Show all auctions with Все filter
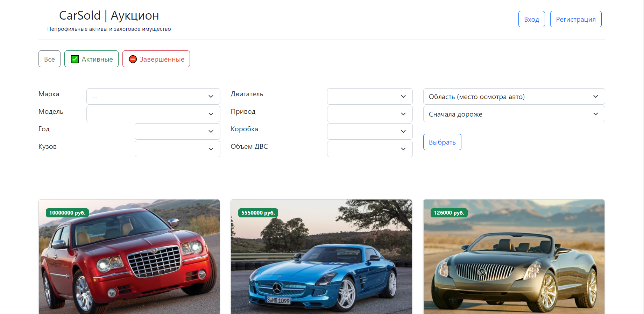 pyautogui.click(x=49, y=59)
